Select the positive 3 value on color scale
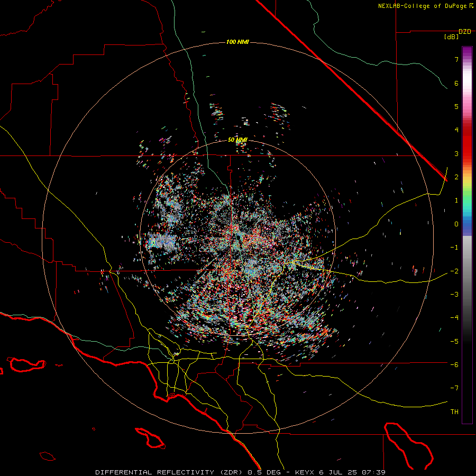 click(456, 153)
